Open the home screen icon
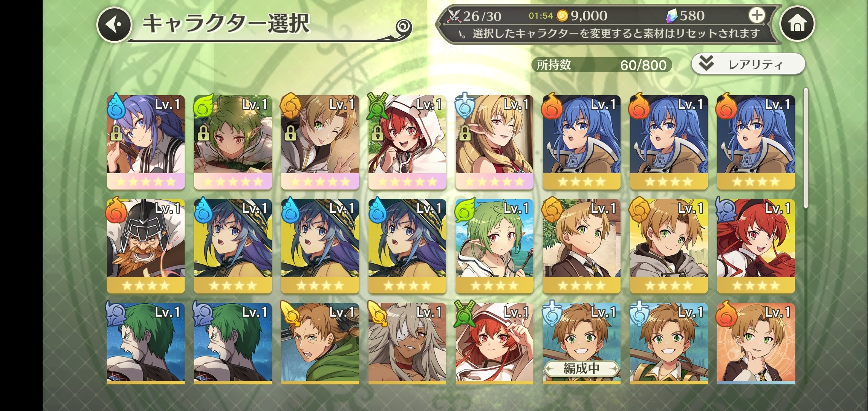868x411 pixels. 797,24
